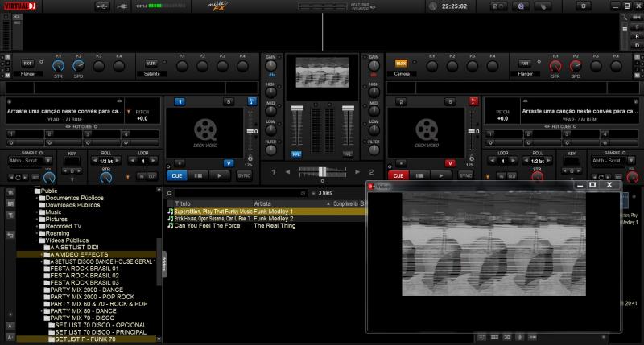This screenshot has height=345, width=644.
Task: Toggle the right channel PFL button
Action: coord(348,154)
